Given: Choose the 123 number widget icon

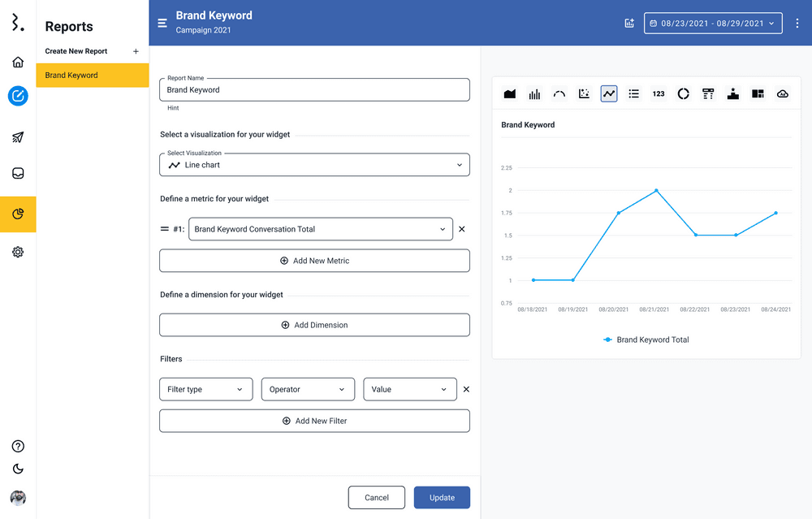Looking at the screenshot, I should click(659, 94).
